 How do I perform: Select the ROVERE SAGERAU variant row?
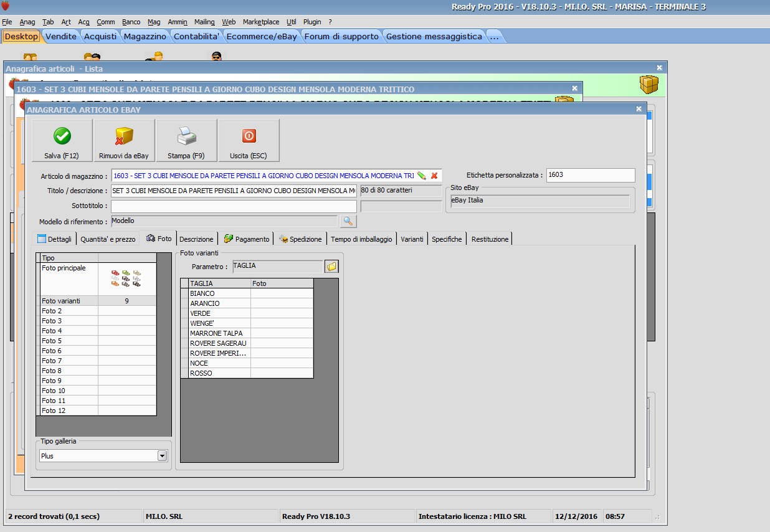[218, 343]
